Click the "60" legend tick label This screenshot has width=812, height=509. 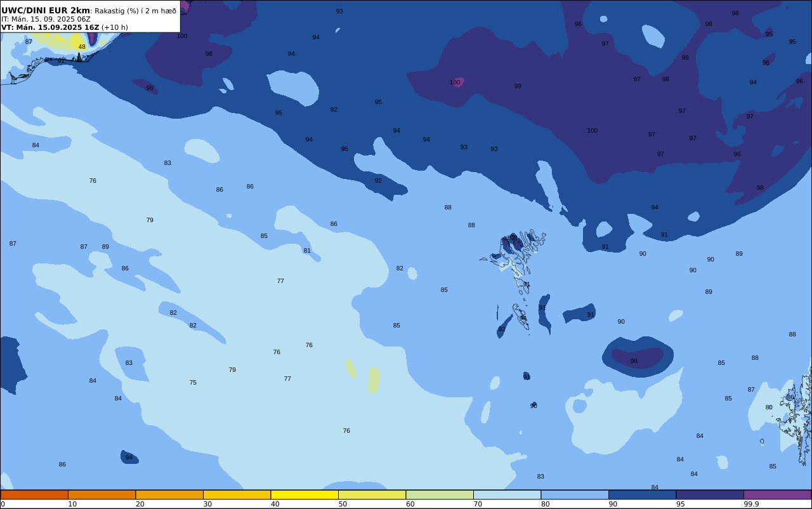click(x=410, y=504)
